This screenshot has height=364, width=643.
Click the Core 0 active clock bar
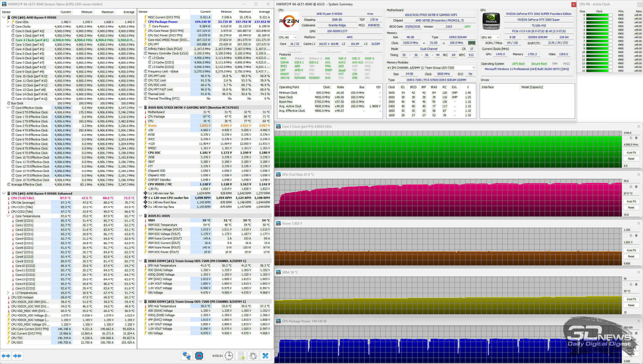[x=599, y=15]
